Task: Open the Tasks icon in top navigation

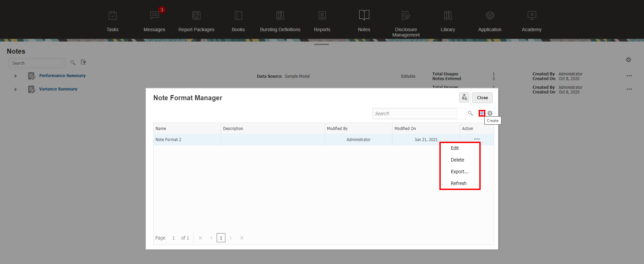Action: [x=113, y=15]
